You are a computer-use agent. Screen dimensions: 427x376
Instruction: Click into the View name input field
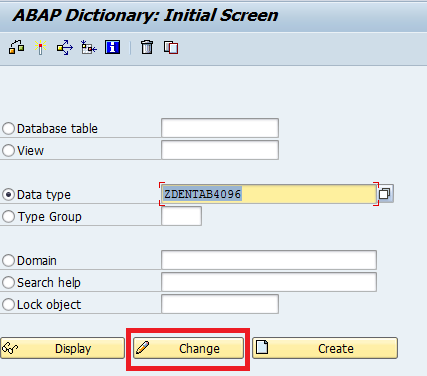click(220, 150)
